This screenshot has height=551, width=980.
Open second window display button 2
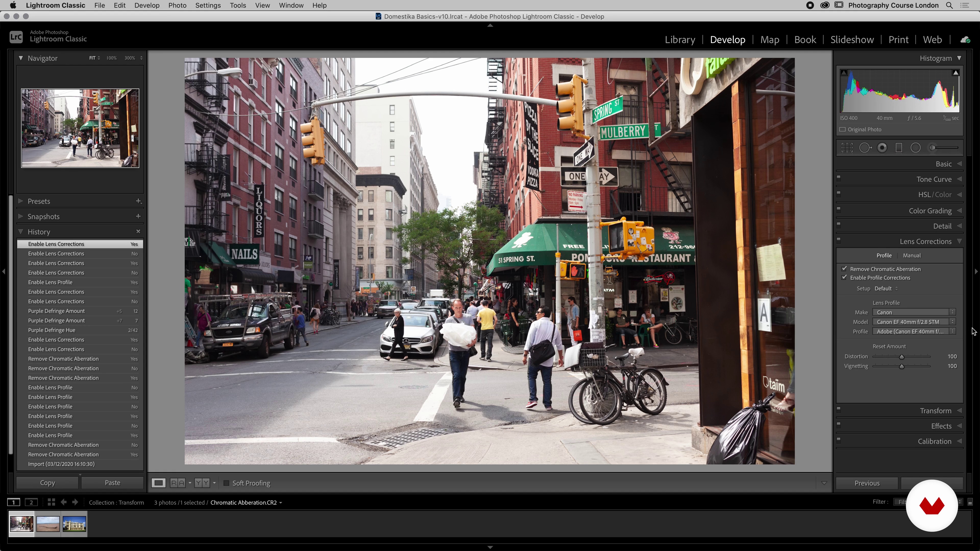tap(31, 502)
